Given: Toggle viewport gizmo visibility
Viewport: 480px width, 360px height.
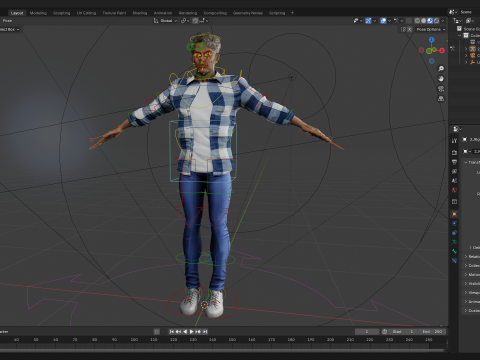Looking at the screenshot, I should coord(368,21).
